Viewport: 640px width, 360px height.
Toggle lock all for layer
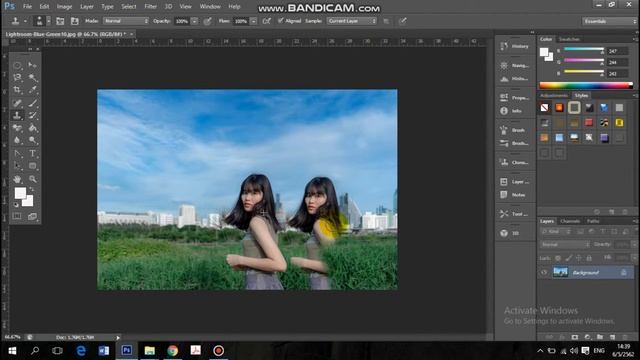click(589, 258)
